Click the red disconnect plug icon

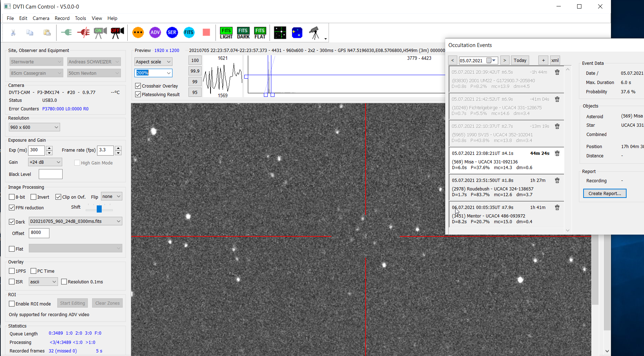[x=84, y=32]
